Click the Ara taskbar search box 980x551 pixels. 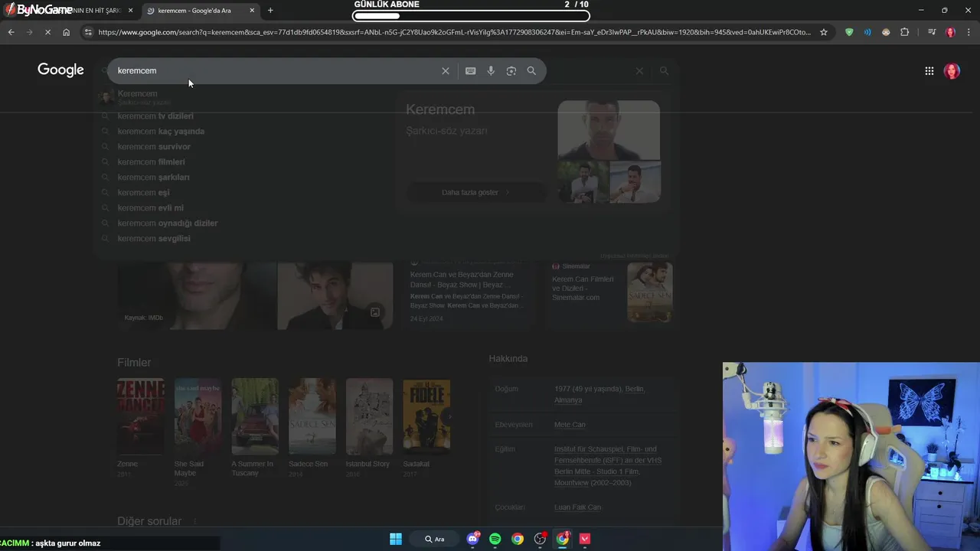click(x=434, y=539)
